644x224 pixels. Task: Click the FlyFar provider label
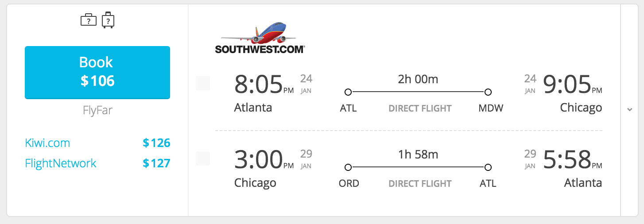coord(97,110)
